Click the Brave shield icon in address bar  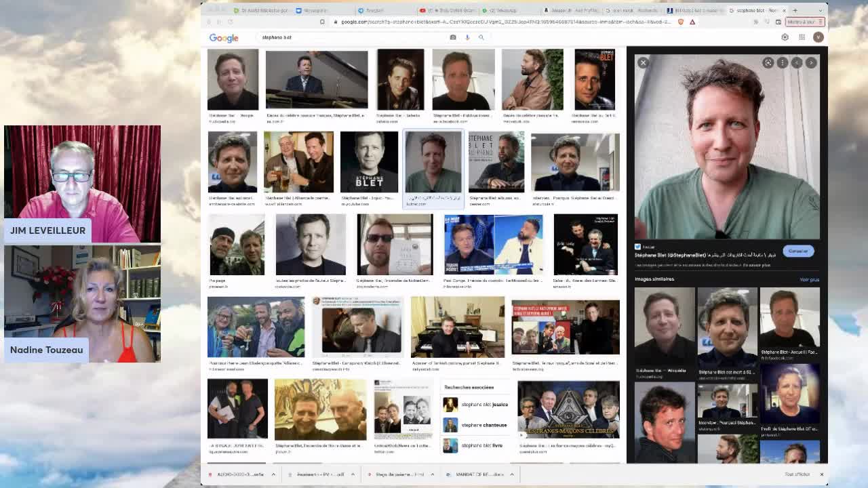coord(681,22)
